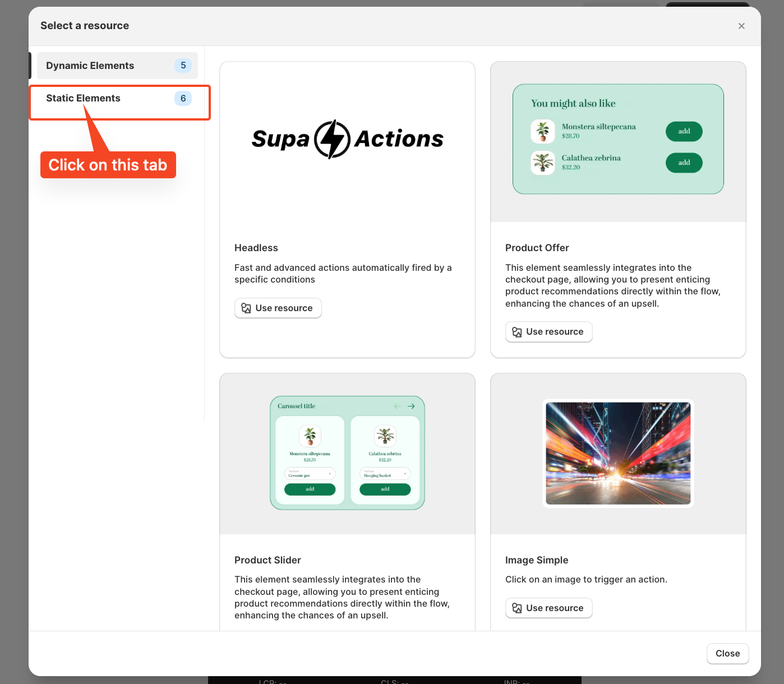Use the Image Simple resource
This screenshot has height=684, width=784.
[x=548, y=608]
